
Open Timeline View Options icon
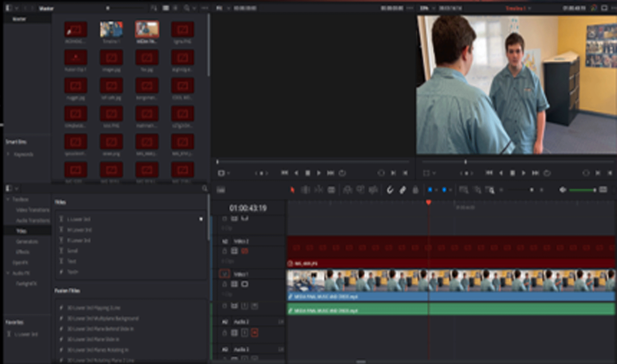click(221, 190)
